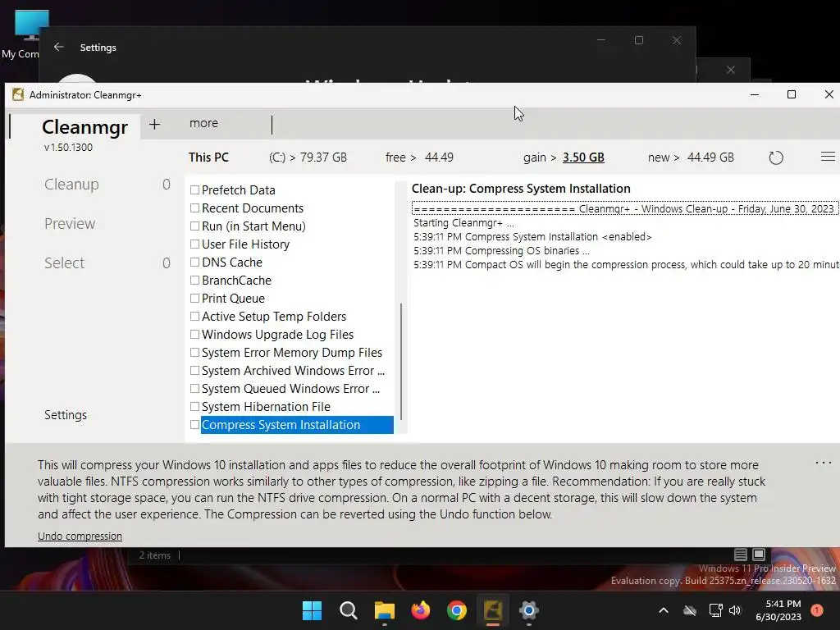Open the more tab
The image size is (840, 630).
pyautogui.click(x=203, y=123)
